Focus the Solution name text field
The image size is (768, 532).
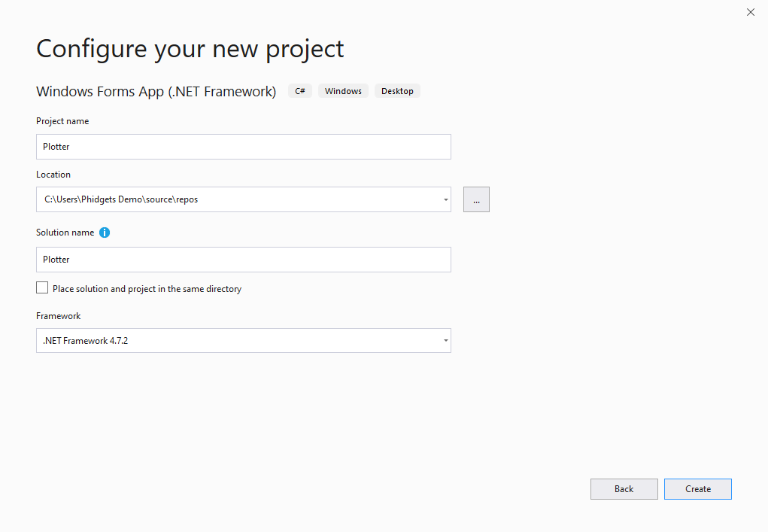pyautogui.click(x=243, y=260)
